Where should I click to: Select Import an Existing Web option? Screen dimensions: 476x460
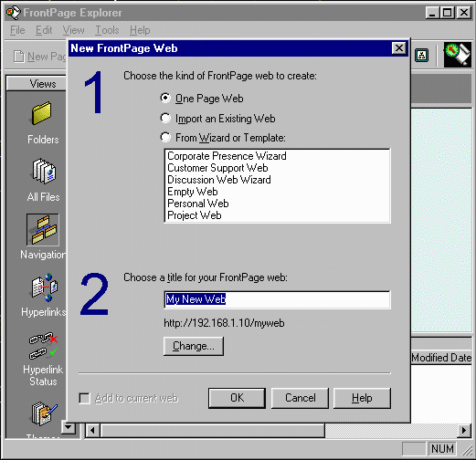coord(165,118)
